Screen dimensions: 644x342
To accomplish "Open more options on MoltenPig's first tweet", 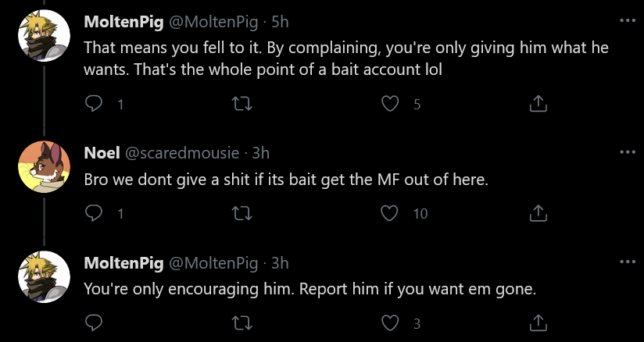I will 627,20.
